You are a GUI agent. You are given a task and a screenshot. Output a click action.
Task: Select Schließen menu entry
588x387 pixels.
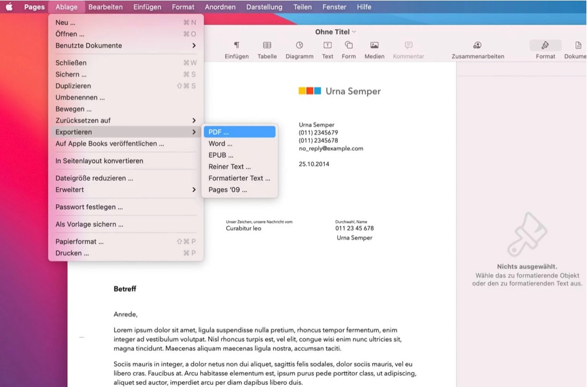[126, 63]
